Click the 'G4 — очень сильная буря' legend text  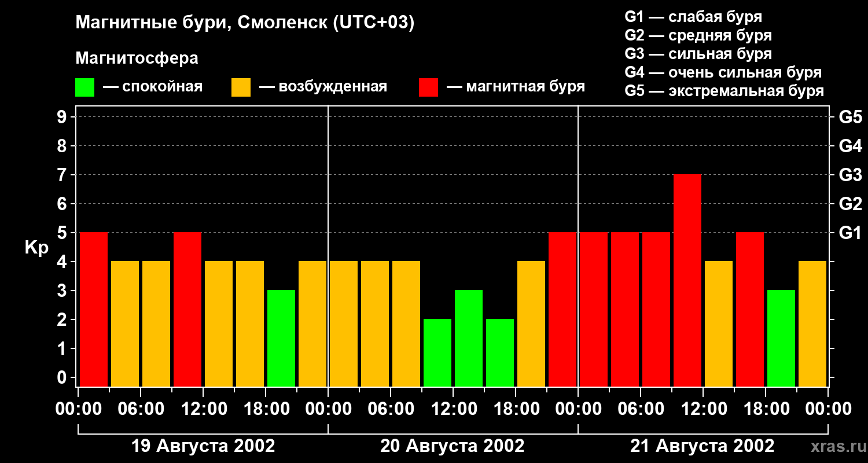click(x=723, y=72)
